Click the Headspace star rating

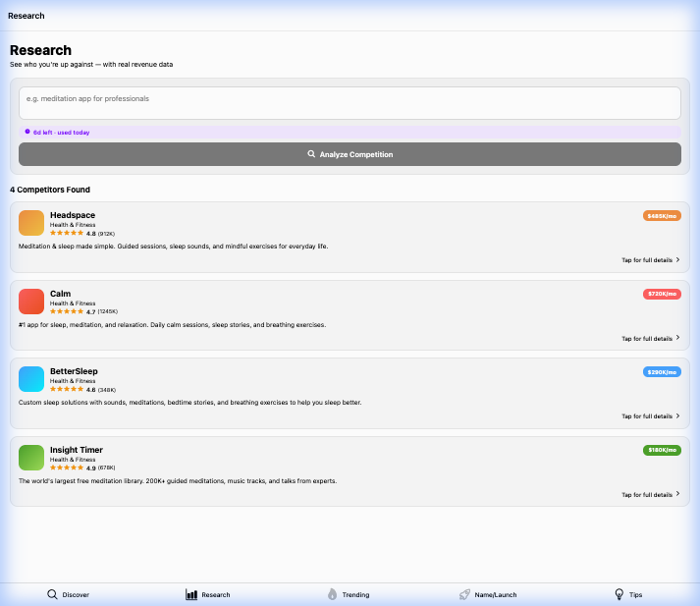click(x=67, y=234)
